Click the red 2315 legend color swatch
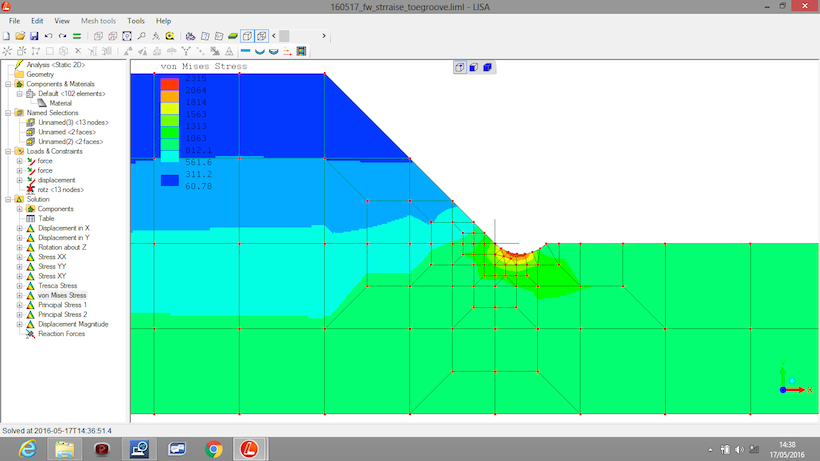 [x=170, y=78]
